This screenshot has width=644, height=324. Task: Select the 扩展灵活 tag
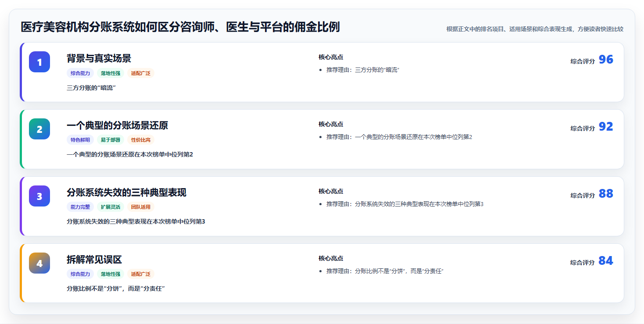(x=111, y=207)
